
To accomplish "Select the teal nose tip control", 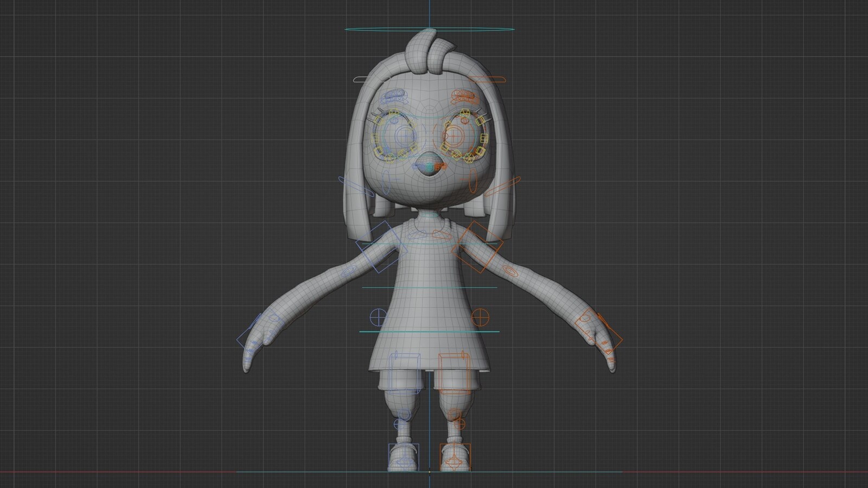I will 430,167.
